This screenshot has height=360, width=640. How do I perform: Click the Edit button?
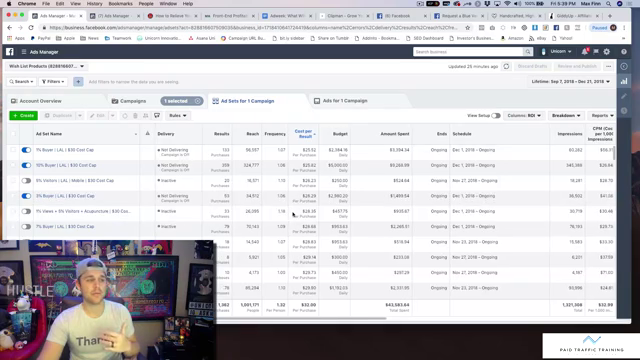pos(98,116)
